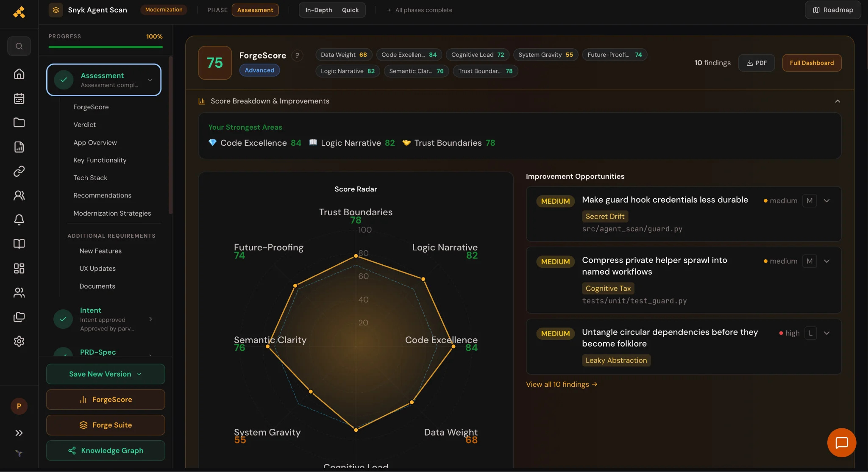Download the PDF report

click(x=757, y=63)
